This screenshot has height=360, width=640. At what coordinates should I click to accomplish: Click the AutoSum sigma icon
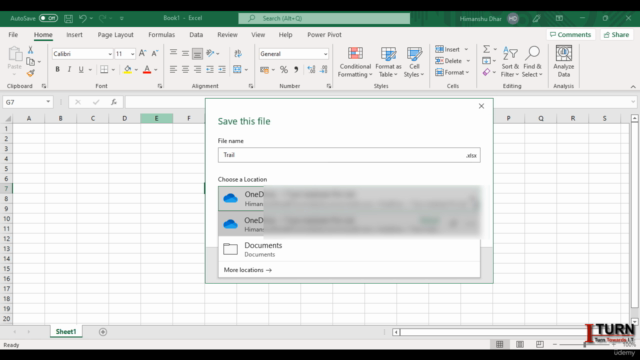(487, 49)
